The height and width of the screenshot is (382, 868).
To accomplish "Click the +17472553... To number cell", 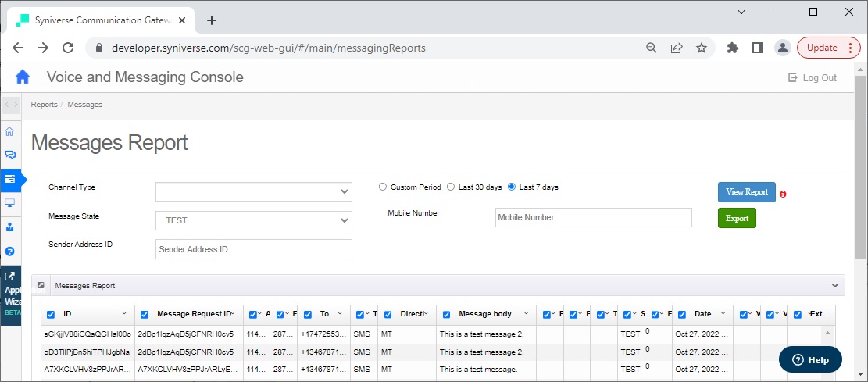I will [x=323, y=334].
